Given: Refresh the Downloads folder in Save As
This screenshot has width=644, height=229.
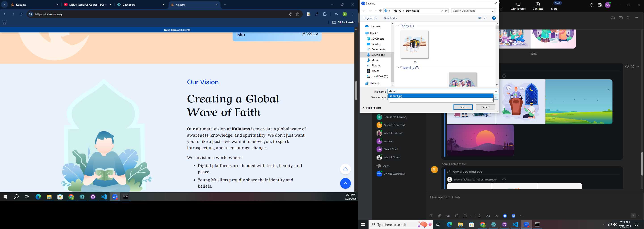Looking at the screenshot, I should (x=446, y=11).
